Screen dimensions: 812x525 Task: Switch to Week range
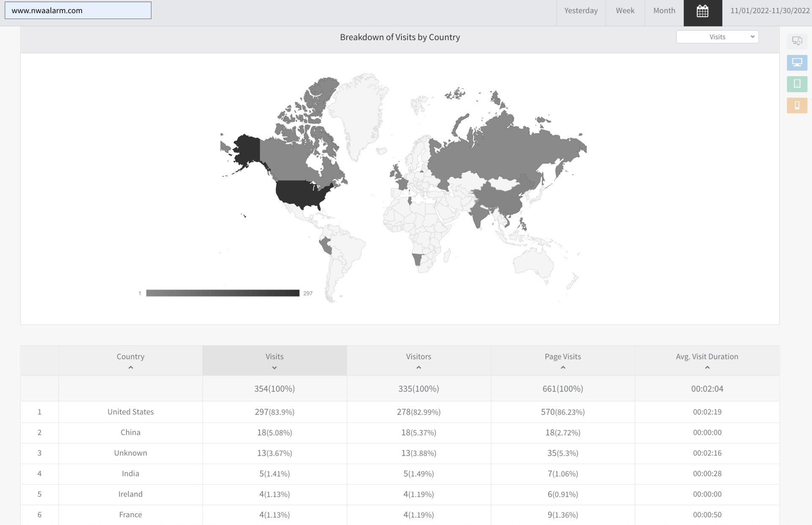click(625, 11)
